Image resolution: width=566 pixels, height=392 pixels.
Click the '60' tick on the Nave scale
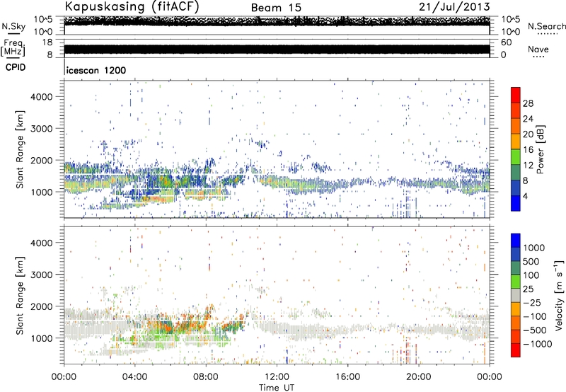[506, 42]
